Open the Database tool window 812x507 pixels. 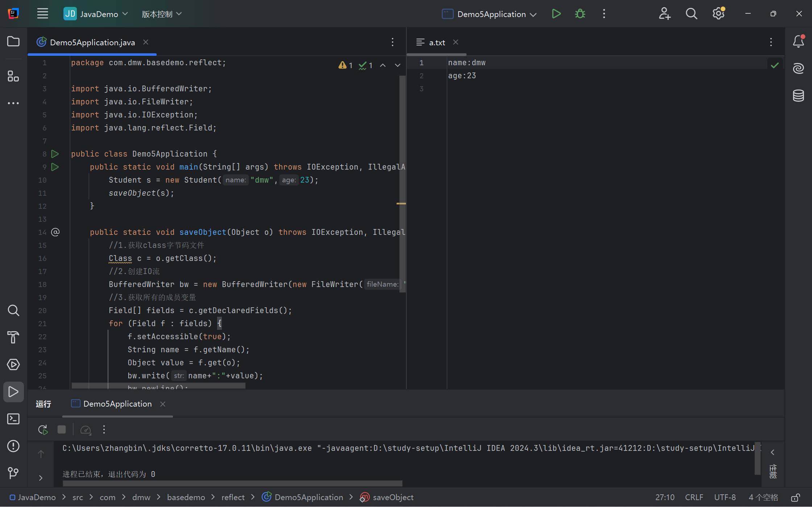point(798,96)
